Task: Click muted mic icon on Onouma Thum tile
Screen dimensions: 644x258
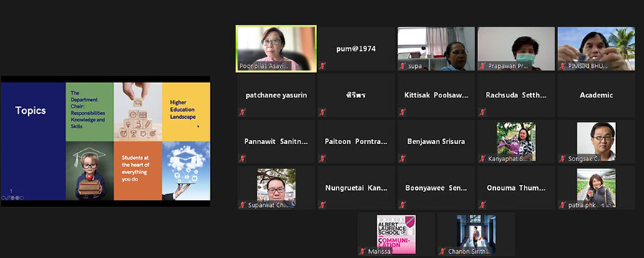Action: 482,204
